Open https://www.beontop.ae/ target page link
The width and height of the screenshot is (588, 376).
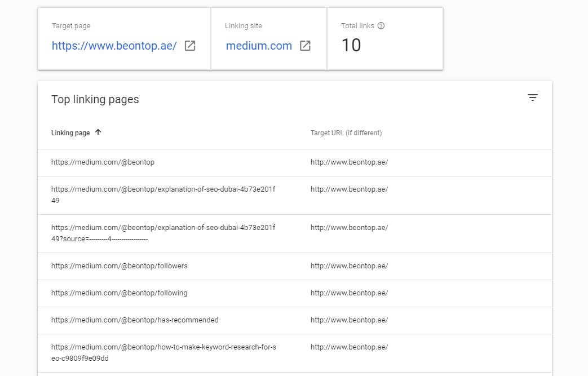[x=114, y=46]
